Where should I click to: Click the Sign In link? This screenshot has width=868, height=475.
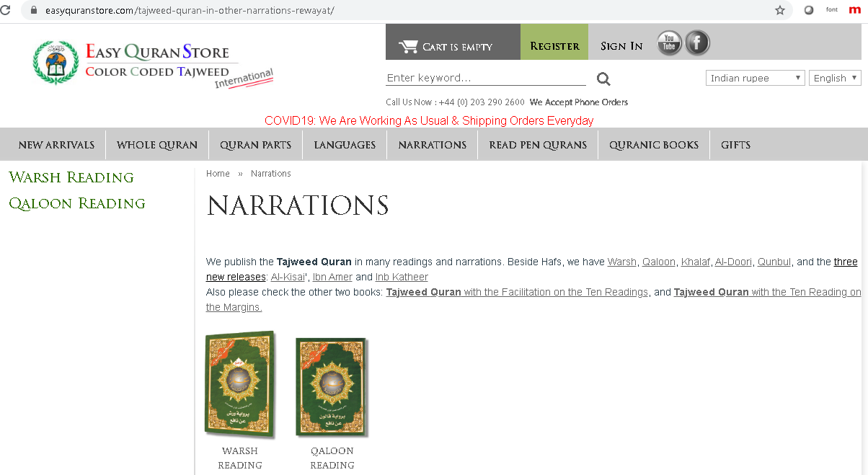pyautogui.click(x=621, y=46)
